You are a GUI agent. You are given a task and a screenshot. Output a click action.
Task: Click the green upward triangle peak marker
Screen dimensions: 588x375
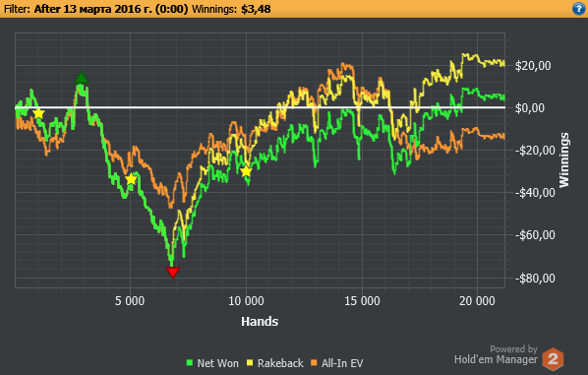coord(81,78)
